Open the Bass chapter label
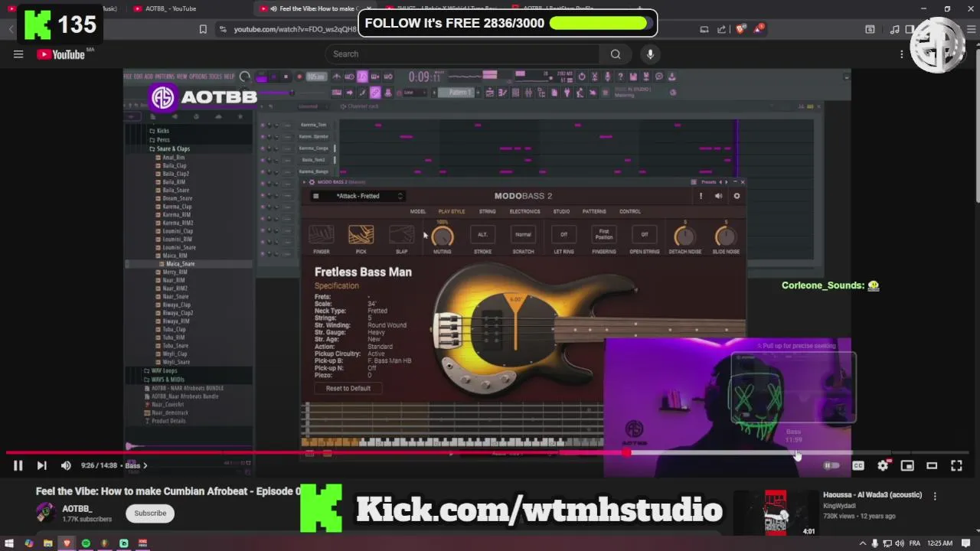Viewport: 980px width, 551px height. point(135,465)
